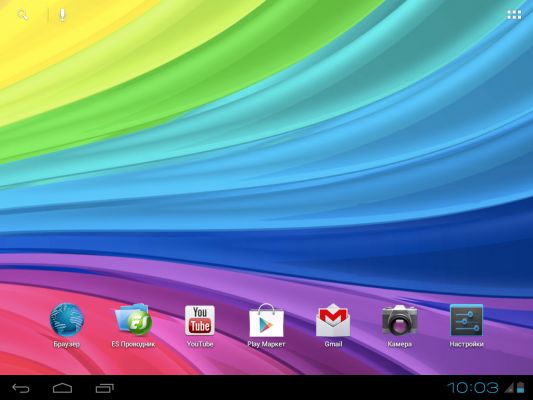Tap the Back navigation arrow

(21, 388)
